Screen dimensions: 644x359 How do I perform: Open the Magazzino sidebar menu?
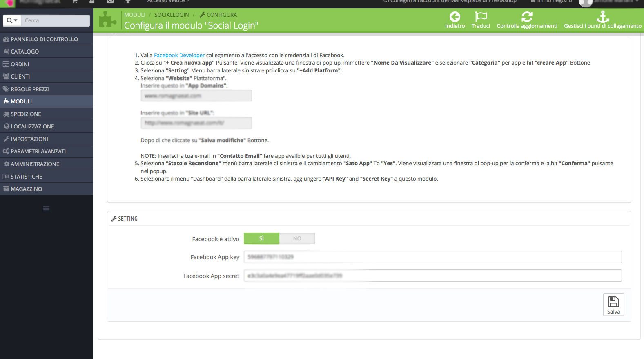pos(47,189)
